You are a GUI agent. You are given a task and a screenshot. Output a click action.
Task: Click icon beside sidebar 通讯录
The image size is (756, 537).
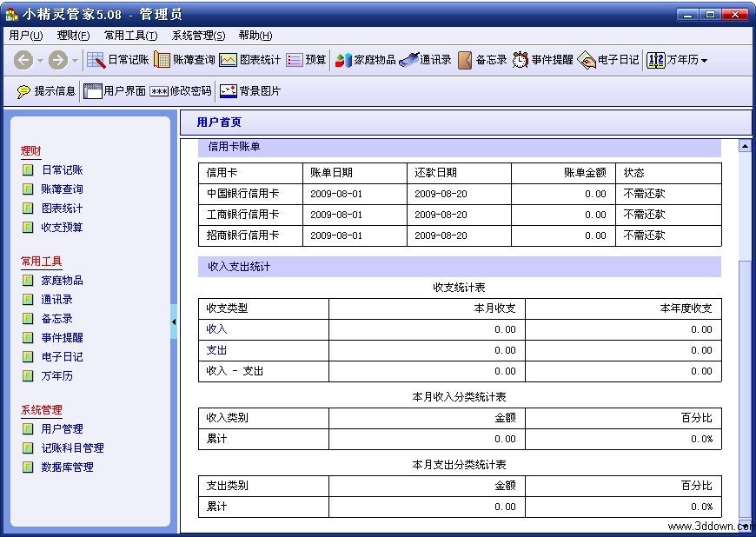pos(28,300)
